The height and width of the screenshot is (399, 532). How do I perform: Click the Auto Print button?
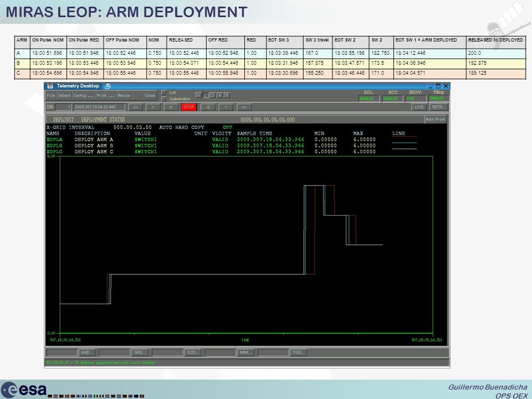coord(436,120)
